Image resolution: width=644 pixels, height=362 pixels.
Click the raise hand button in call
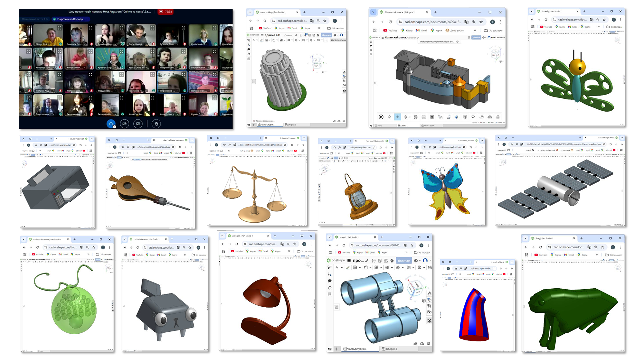(156, 124)
